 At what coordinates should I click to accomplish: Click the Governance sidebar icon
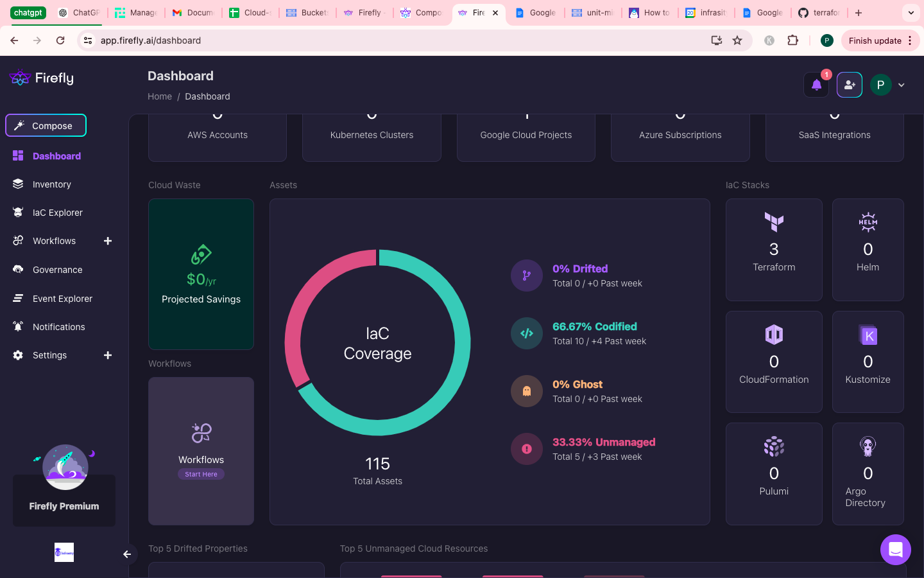(18, 270)
